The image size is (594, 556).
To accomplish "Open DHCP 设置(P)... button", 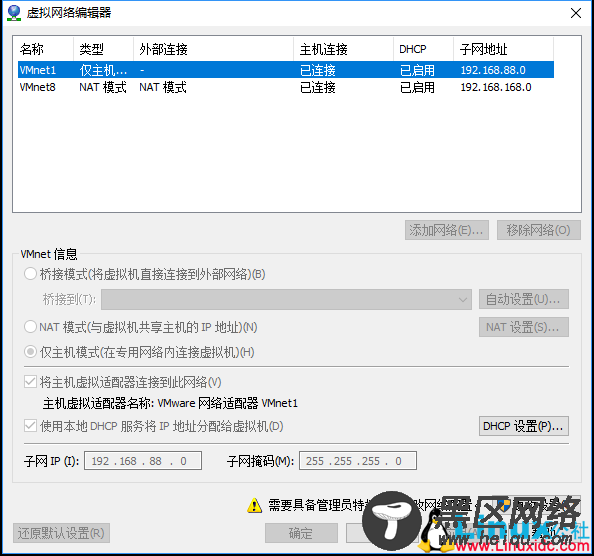I will point(524,426).
